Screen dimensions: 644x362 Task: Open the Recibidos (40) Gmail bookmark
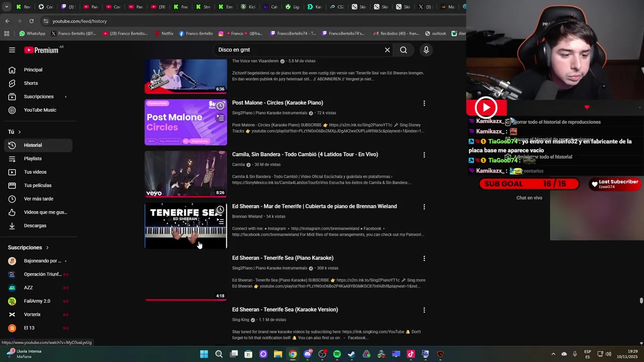point(395,34)
